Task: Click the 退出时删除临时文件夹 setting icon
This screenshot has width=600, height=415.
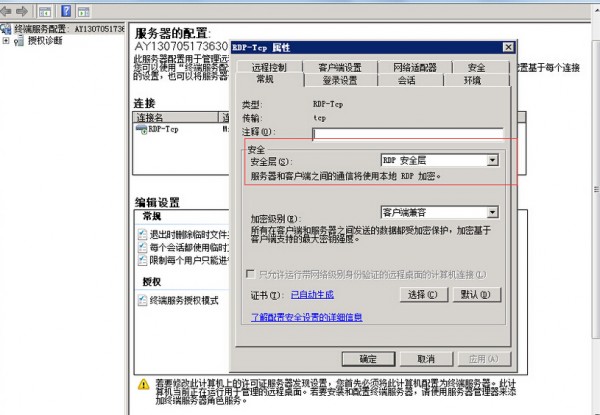Action: coord(142,233)
